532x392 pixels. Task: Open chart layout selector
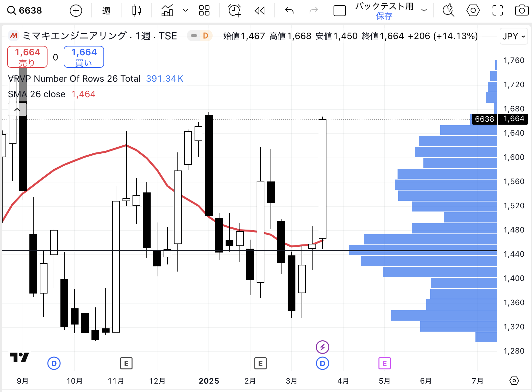pos(340,11)
